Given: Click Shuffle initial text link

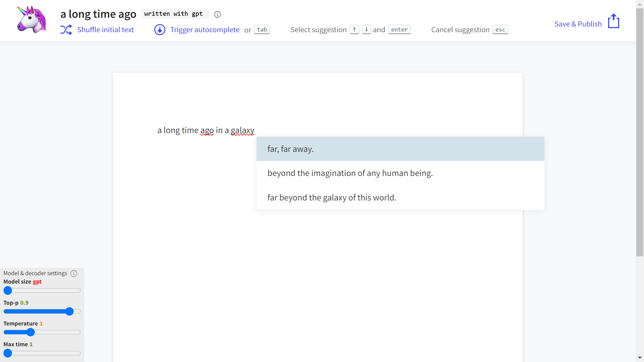Looking at the screenshot, I should [x=106, y=30].
